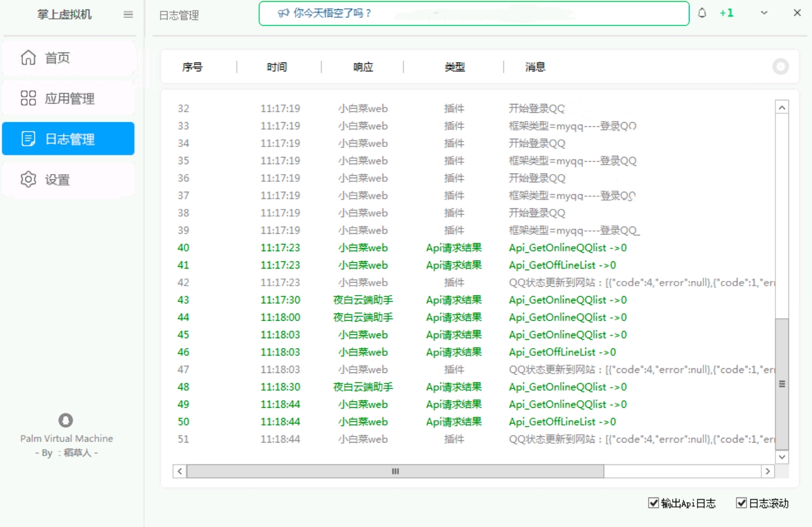Sort by the 时间 column header

click(277, 67)
